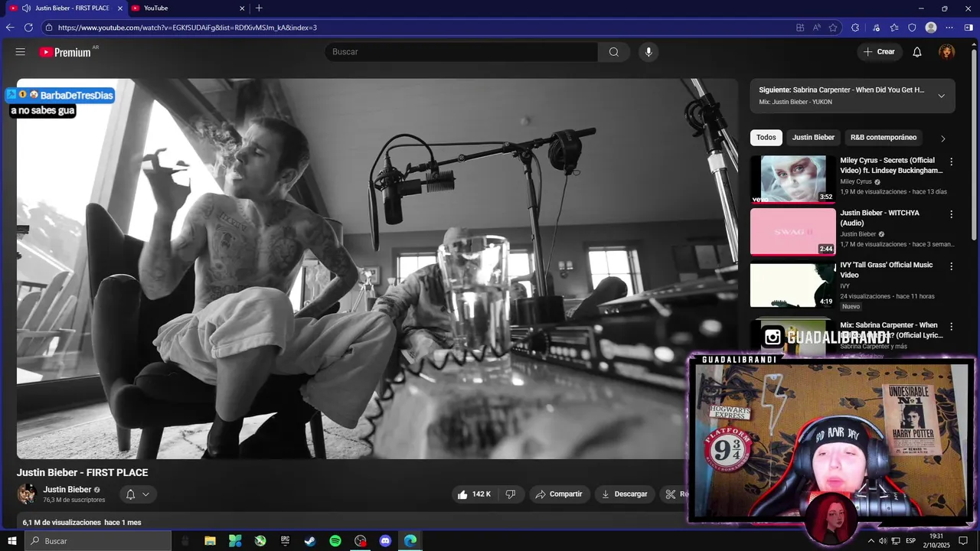Viewport: 980px width, 551px height.
Task: Dislike the video with thumbs-down
Action: click(x=511, y=494)
